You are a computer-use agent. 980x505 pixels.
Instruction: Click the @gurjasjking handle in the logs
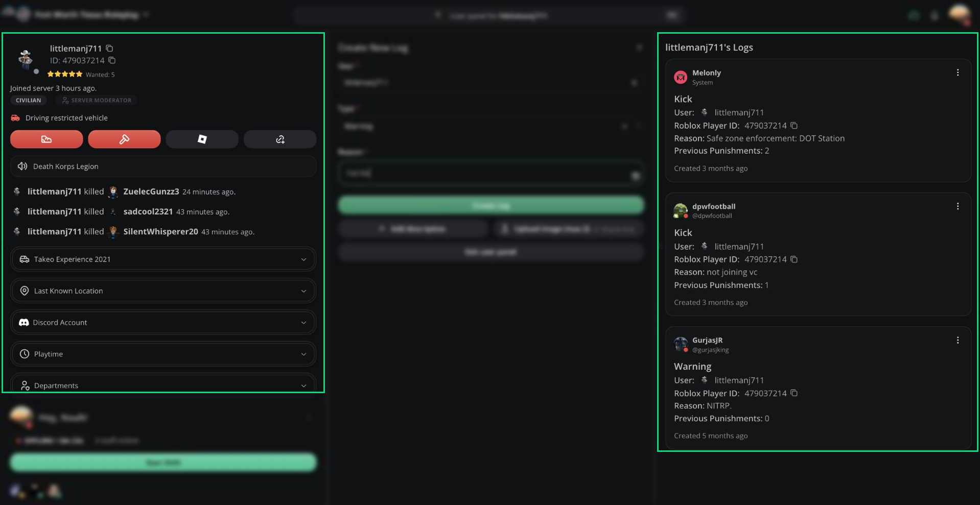(x=710, y=350)
